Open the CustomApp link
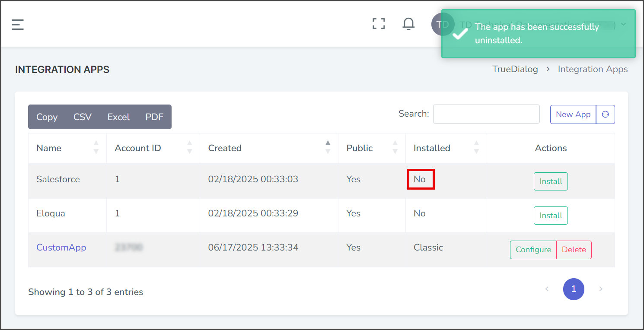Image resolution: width=644 pixels, height=330 pixels. pyautogui.click(x=61, y=247)
